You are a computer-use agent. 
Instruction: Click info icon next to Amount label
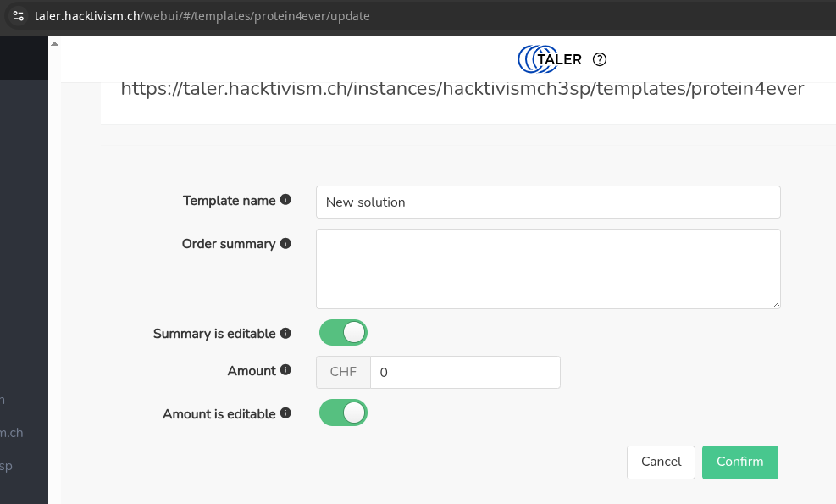click(x=285, y=369)
